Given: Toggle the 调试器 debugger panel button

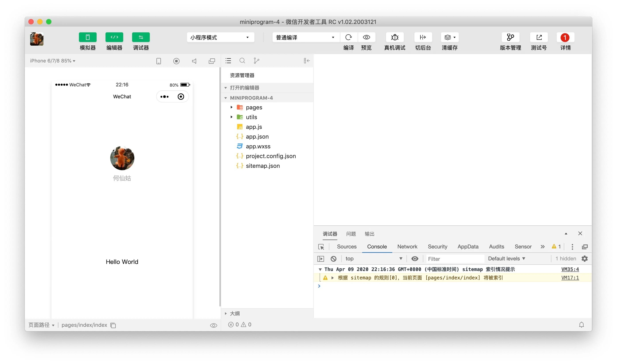Looking at the screenshot, I should tap(141, 37).
